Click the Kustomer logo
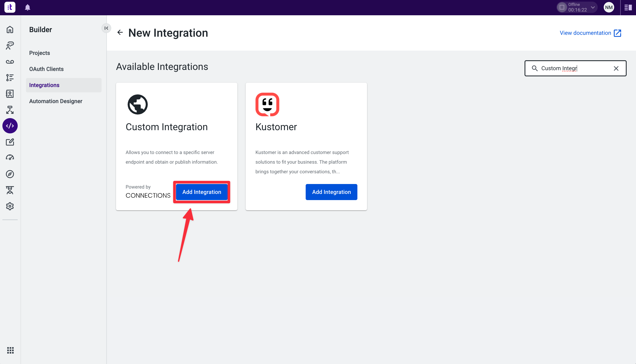636x364 pixels. [267, 104]
